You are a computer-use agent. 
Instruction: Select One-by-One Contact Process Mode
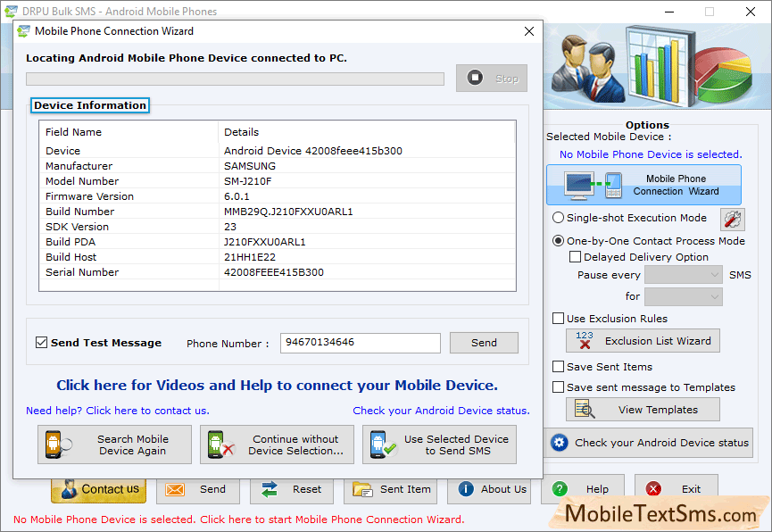[558, 241]
